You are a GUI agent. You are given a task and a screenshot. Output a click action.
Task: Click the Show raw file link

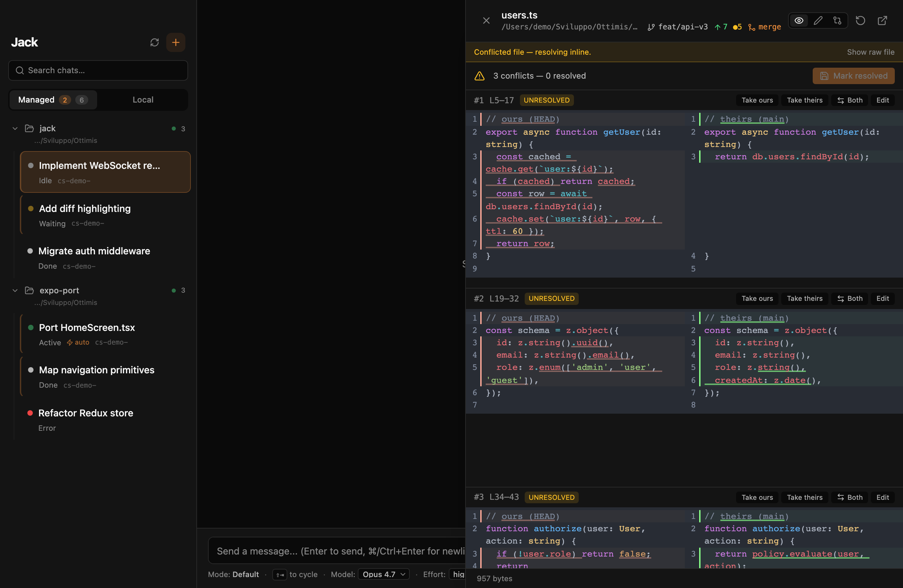click(x=871, y=52)
